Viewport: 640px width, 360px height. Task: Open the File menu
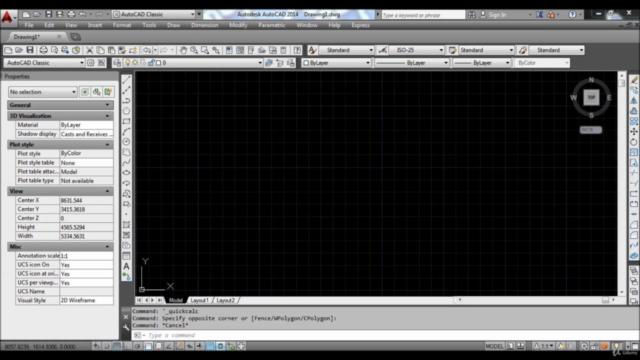click(29, 25)
